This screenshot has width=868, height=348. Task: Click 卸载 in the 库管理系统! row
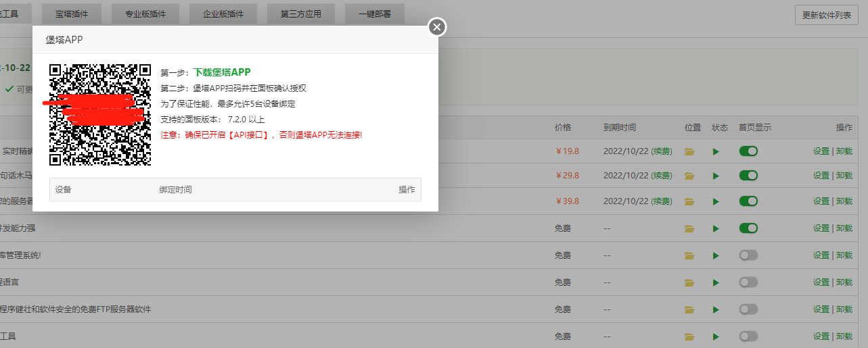(844, 255)
